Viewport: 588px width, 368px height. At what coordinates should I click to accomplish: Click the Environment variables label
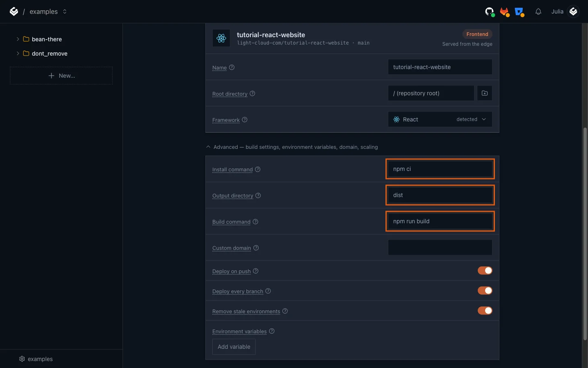coord(239,332)
